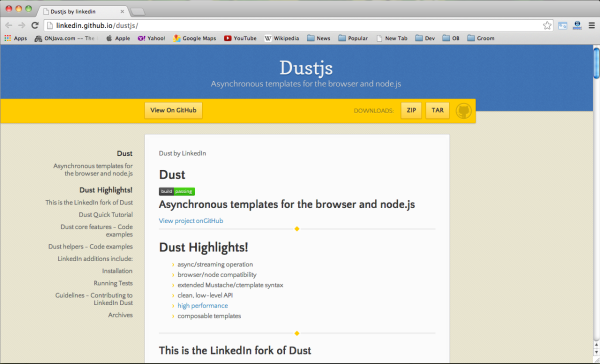Viewport: 600px width, 364px height.
Task: Click the 'composable templates' list item
Action: click(209, 316)
